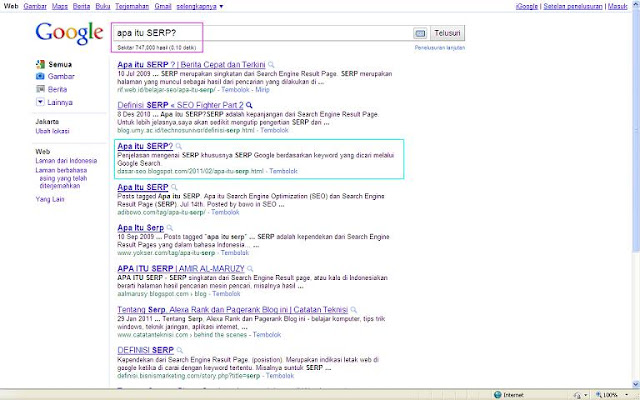
Task: Click the Gambar camera icon in sidebar
Action: pyautogui.click(x=40, y=76)
